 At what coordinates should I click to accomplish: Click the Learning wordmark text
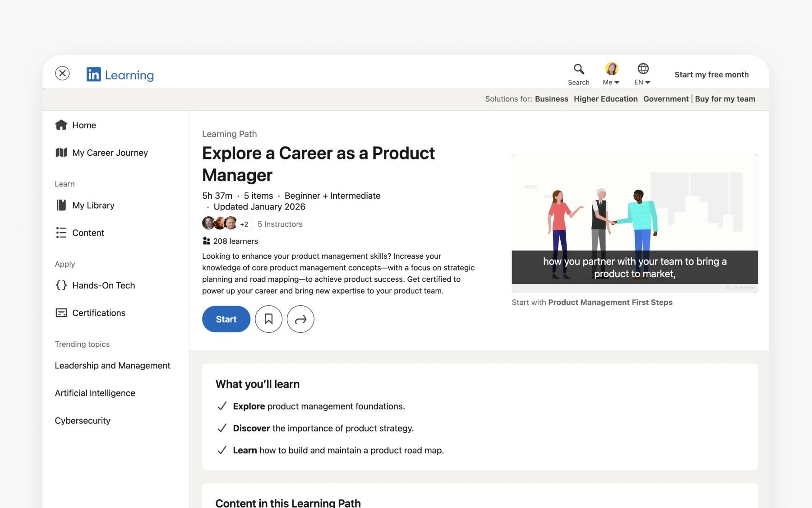[x=129, y=75]
